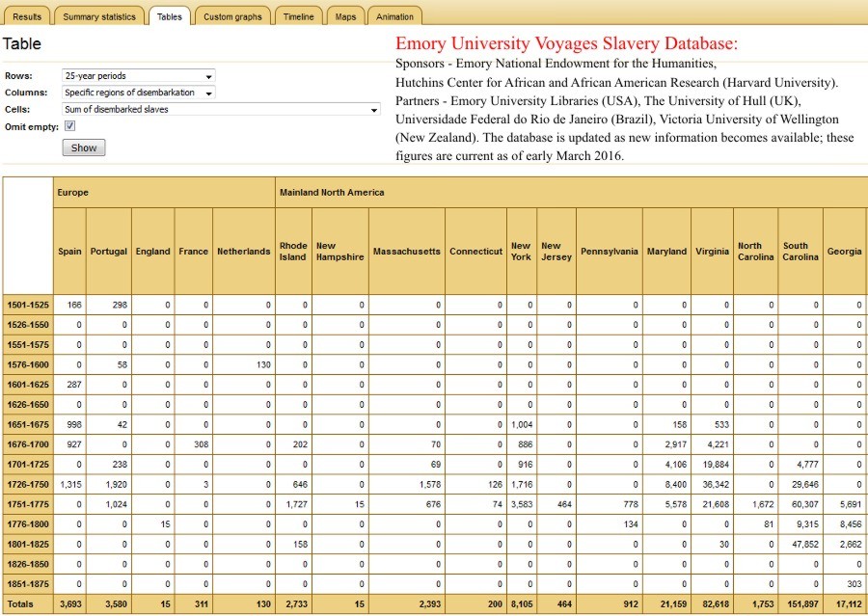Image resolution: width=868 pixels, height=616 pixels.
Task: Toggle the Omit empty checkbox
Action: coord(69,126)
